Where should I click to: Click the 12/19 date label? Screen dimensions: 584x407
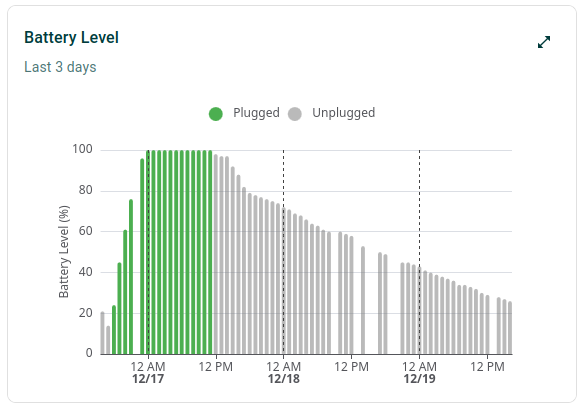(419, 379)
